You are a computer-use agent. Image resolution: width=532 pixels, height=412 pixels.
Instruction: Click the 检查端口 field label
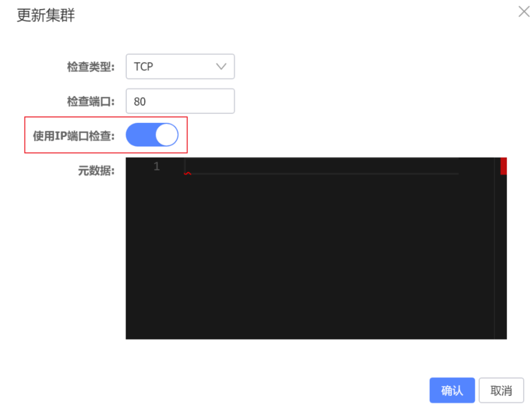tap(90, 102)
